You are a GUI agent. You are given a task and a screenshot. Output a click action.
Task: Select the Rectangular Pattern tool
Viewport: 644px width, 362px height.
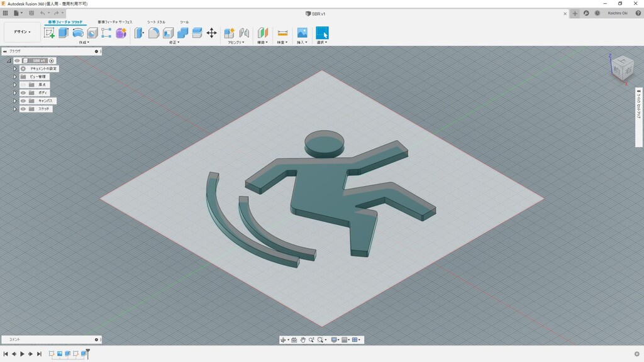click(x=106, y=33)
